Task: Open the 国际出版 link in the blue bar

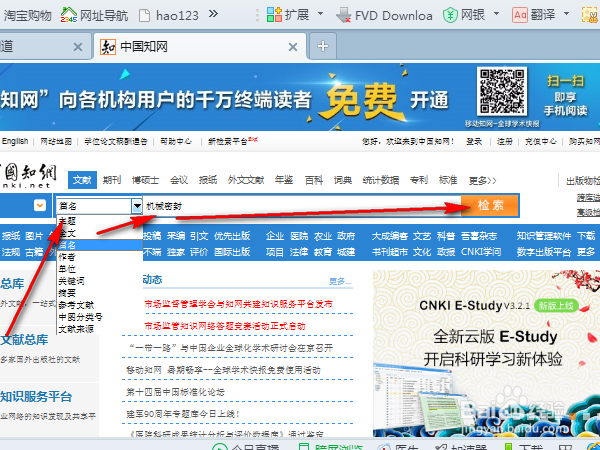Action: (232, 252)
